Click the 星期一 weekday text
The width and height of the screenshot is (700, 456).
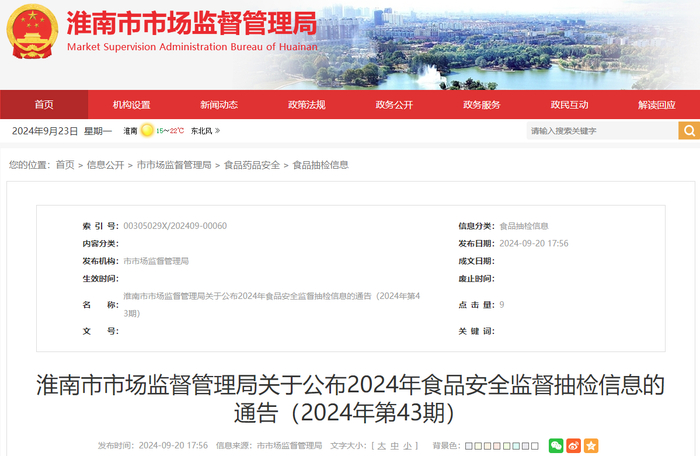point(98,131)
